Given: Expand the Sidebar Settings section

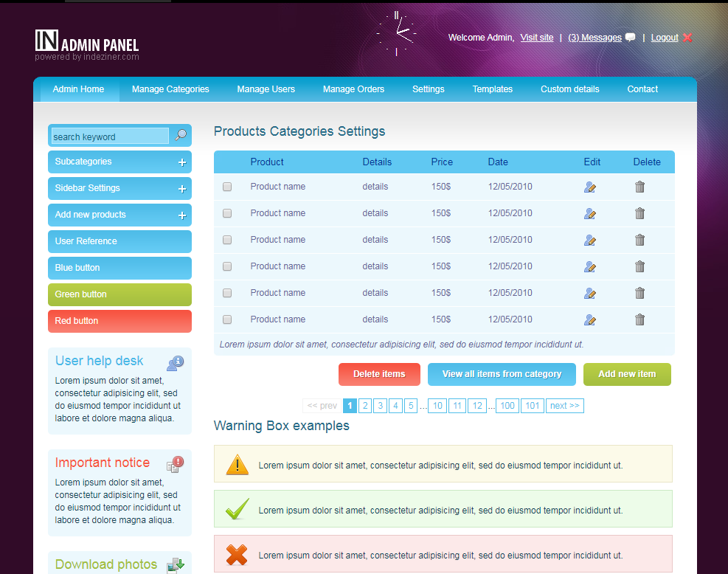Looking at the screenshot, I should coord(181,188).
